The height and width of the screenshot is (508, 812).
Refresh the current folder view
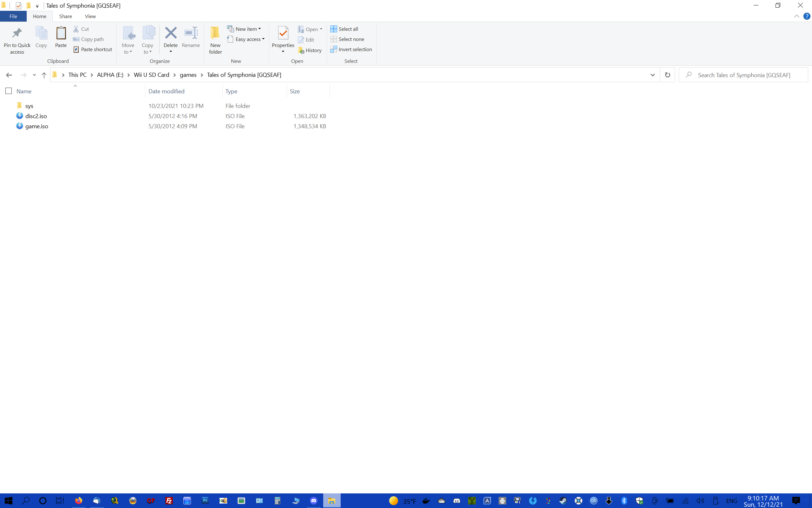(667, 75)
